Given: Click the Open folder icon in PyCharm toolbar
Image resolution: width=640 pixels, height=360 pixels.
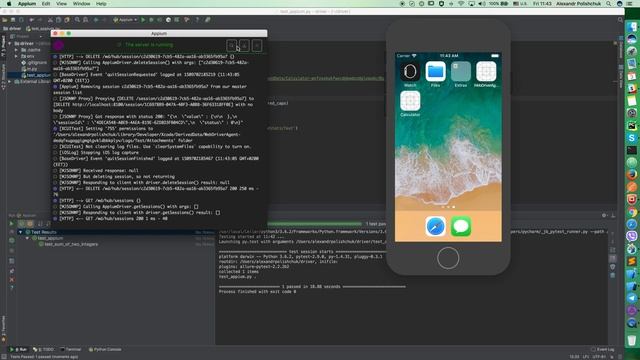Looking at the screenshot, I should 5,20.
